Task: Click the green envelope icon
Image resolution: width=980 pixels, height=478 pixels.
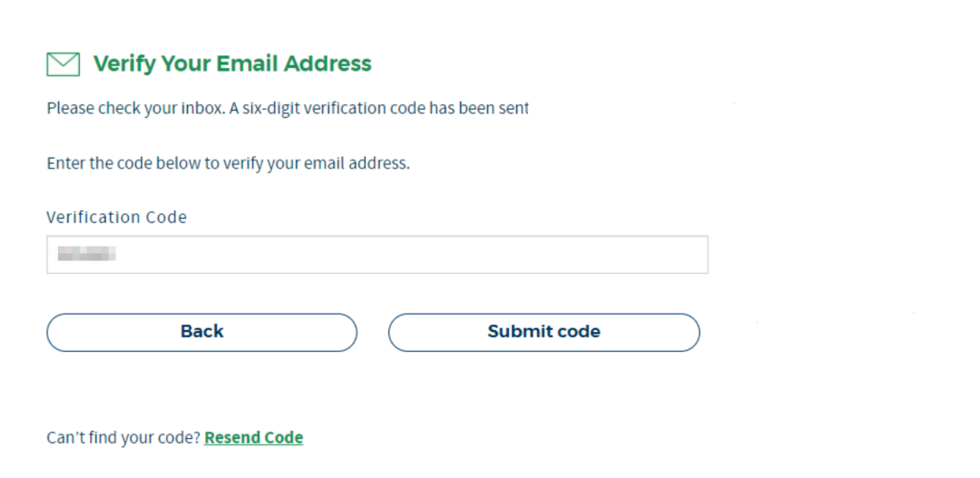Action: (63, 64)
